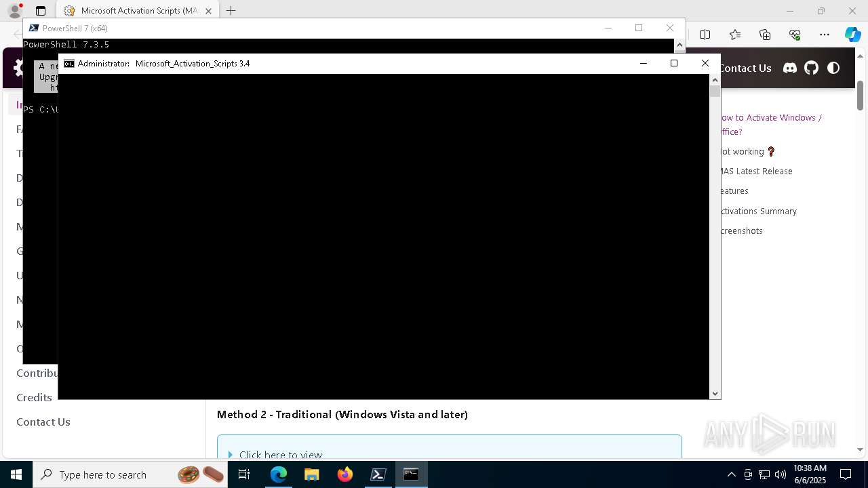Open Edge favorites star icon

point(735,35)
